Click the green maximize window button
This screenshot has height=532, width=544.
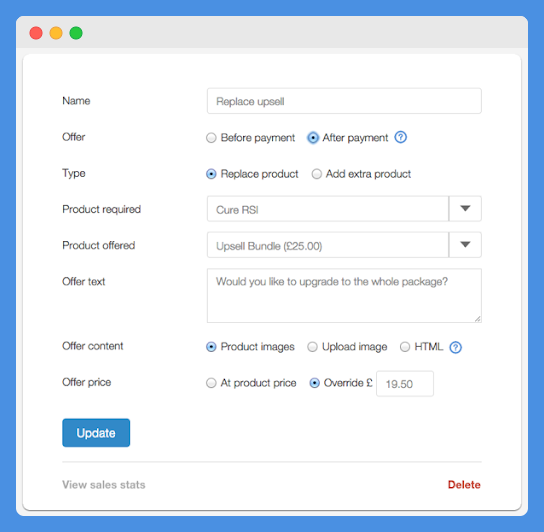(76, 33)
